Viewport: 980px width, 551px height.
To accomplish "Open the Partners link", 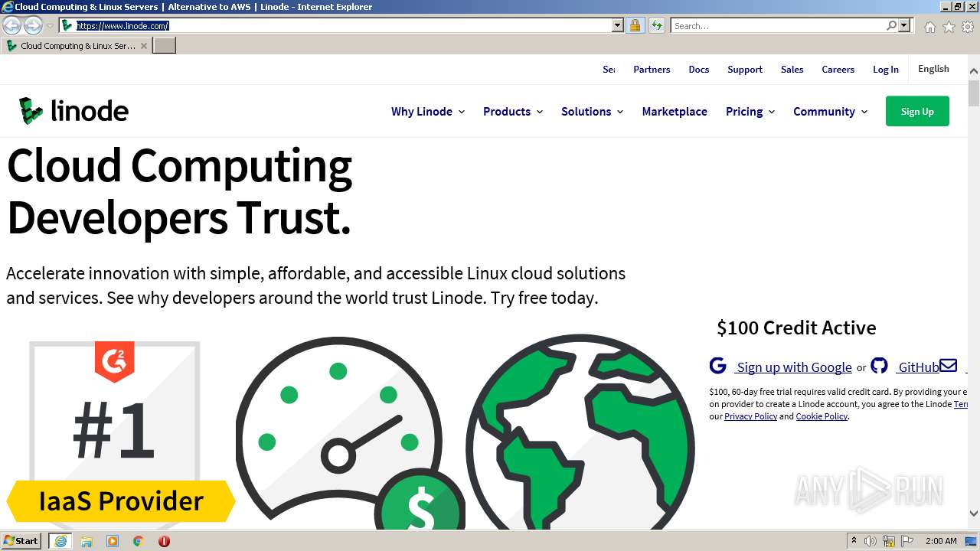I will point(652,69).
